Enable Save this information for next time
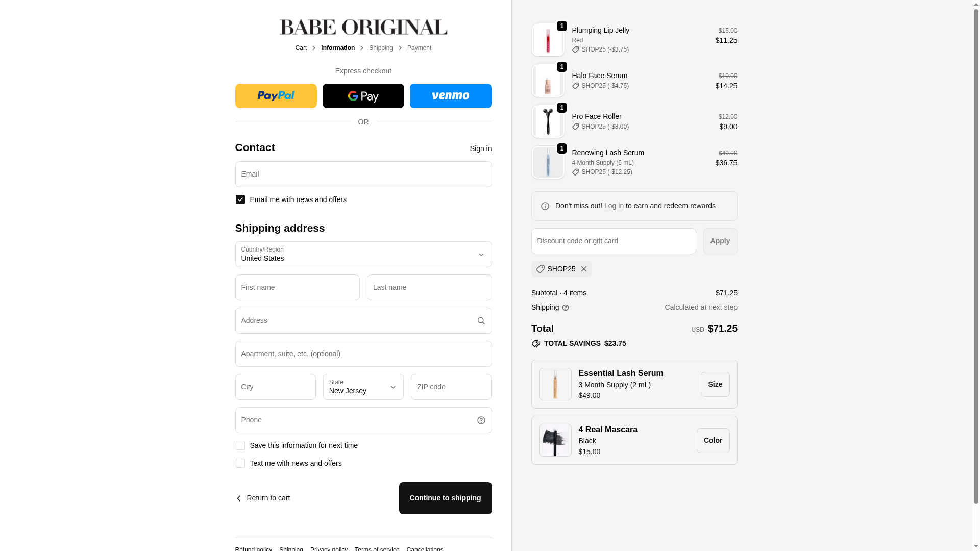Viewport: 980px width, 551px height. [x=240, y=445]
